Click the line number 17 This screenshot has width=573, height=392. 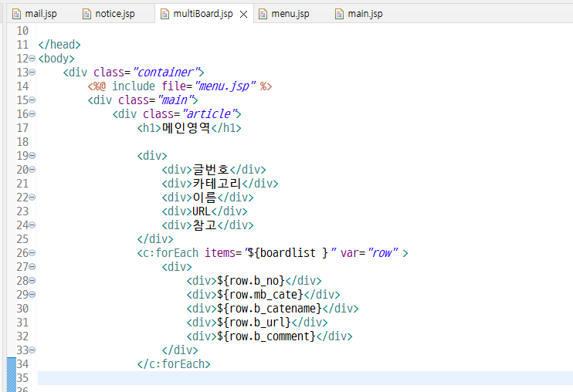click(x=22, y=128)
